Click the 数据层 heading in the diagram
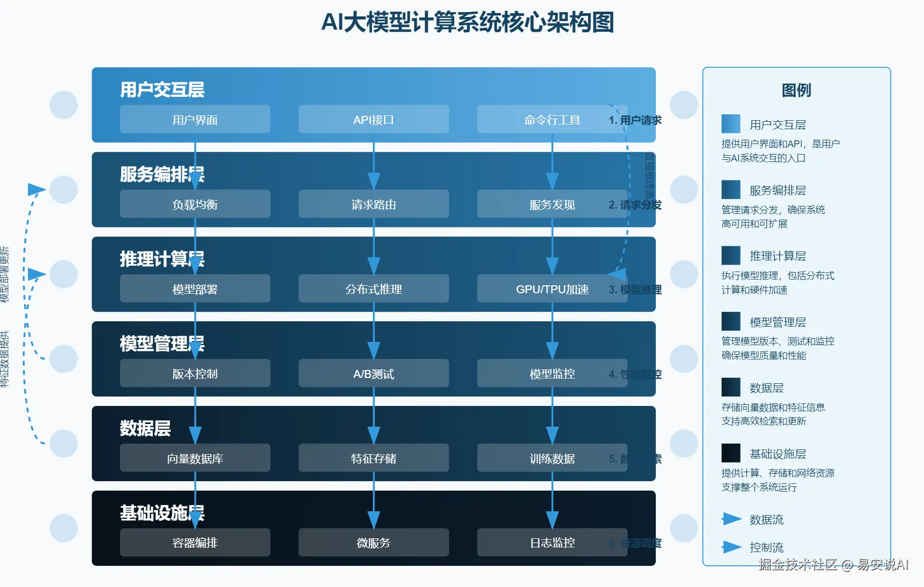Viewport: 924px width, 587px height. (145, 428)
